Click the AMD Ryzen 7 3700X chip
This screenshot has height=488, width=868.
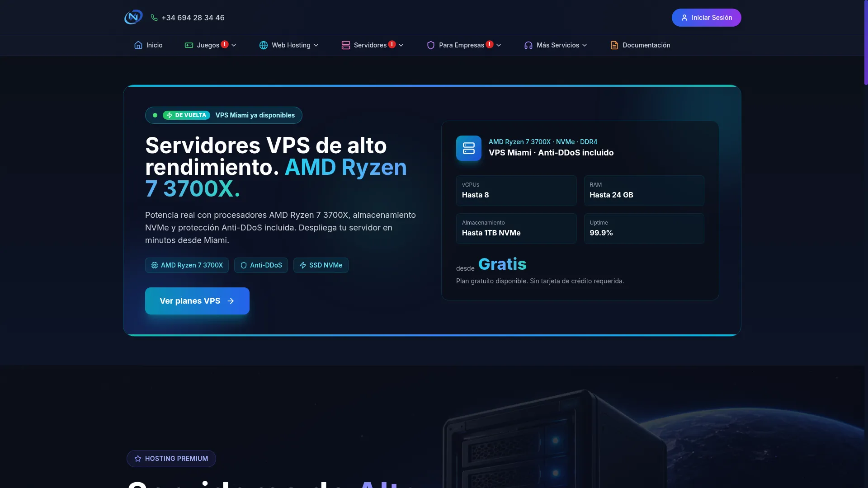187,265
